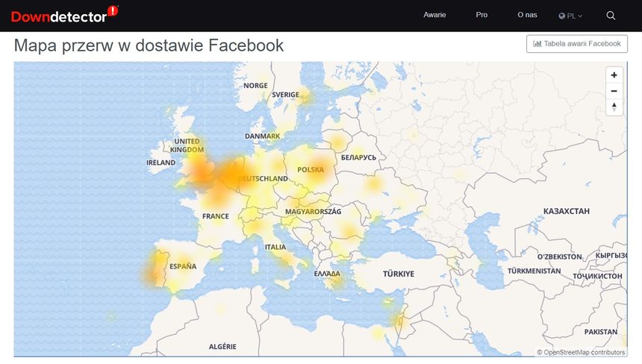Click the MAGYARORSZÁG label on the map

(314, 211)
